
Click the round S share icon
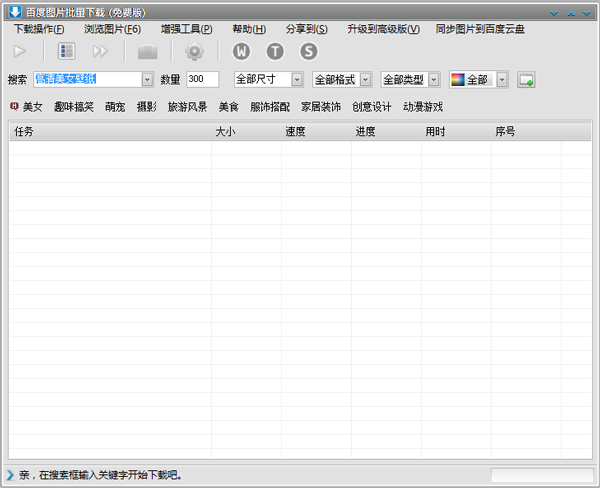(309, 51)
